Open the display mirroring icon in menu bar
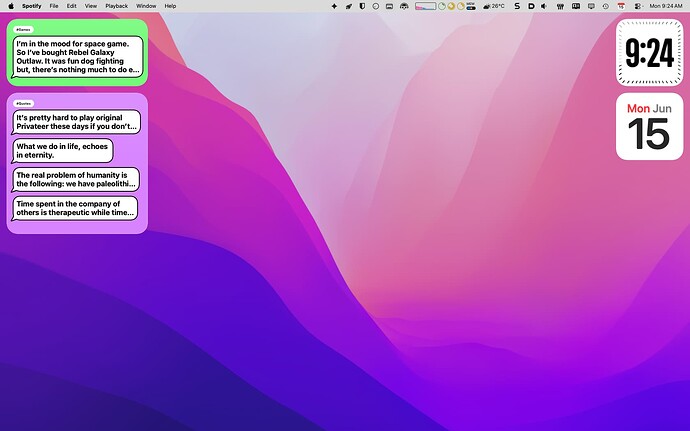 (x=591, y=6)
